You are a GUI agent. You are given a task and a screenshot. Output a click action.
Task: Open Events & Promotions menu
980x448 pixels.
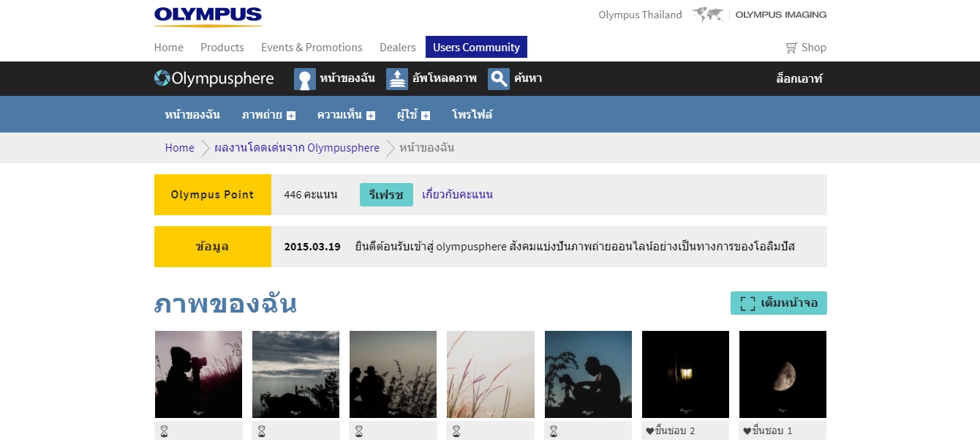coord(312,48)
